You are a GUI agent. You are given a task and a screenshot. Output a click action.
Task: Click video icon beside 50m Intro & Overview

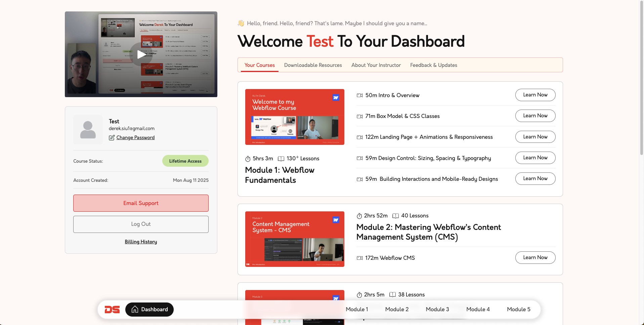tap(359, 95)
